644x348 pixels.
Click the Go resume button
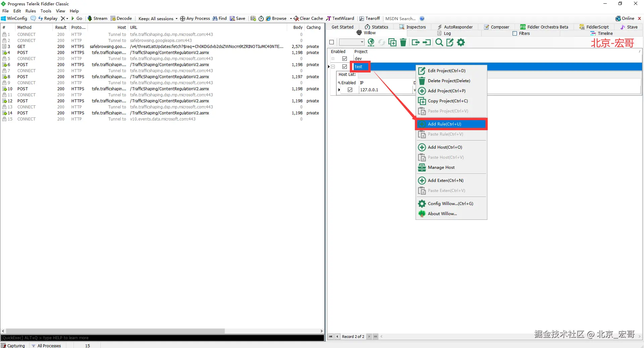pos(77,18)
